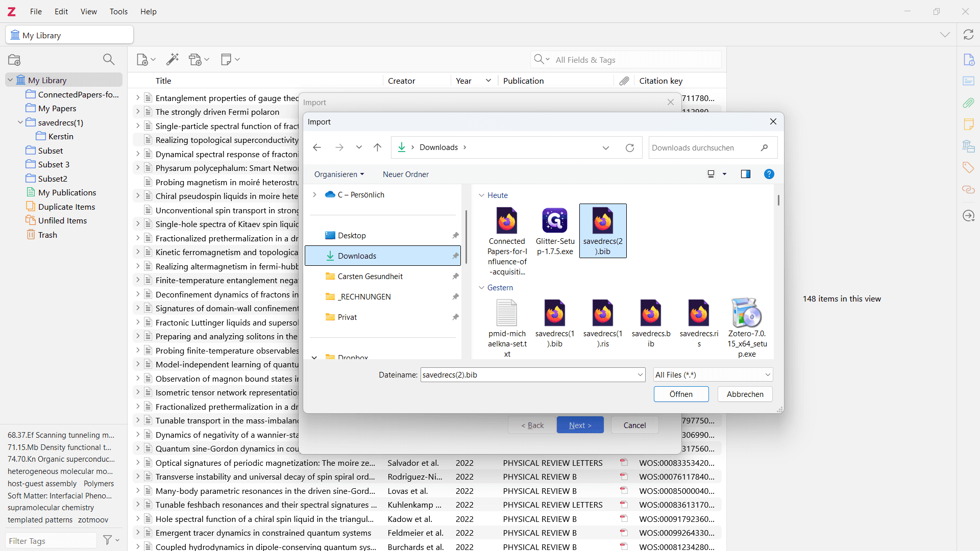Go up one folder level arrow

377,147
